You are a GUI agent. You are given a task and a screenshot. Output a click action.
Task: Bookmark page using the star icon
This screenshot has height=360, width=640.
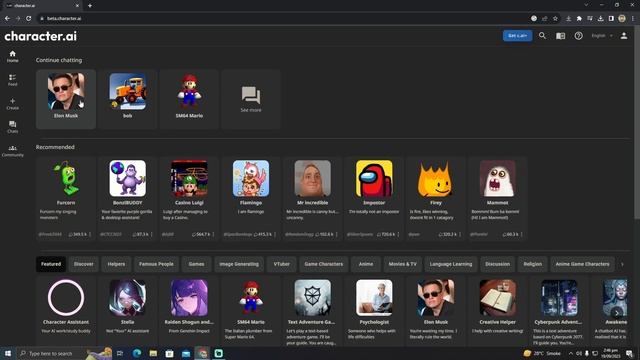point(555,18)
